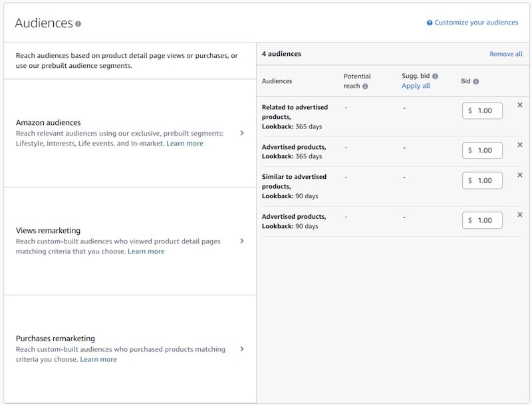Select the Purchases remarketing heading
This screenshot has width=532, height=405.
[55, 338]
